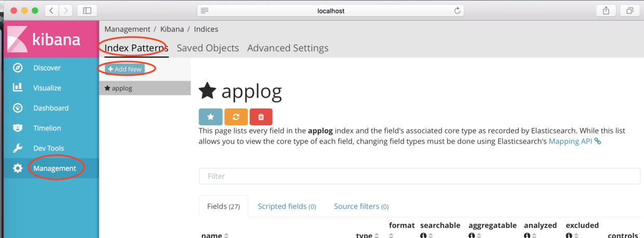Focus the Filter input field
This screenshot has height=238, width=644.
(420, 176)
